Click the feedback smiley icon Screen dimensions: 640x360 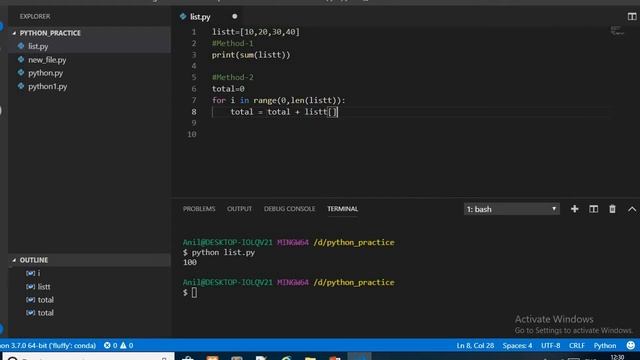[x=631, y=345]
